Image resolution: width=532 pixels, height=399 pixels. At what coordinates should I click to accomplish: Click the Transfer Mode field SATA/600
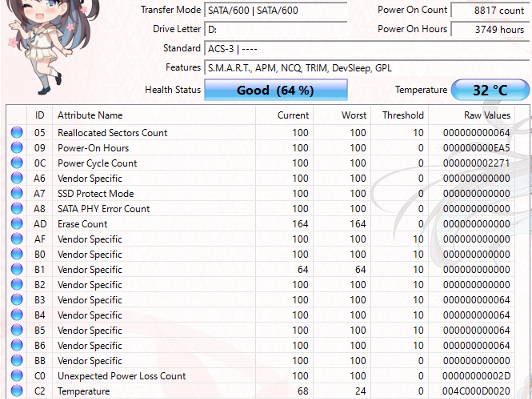pos(276,10)
